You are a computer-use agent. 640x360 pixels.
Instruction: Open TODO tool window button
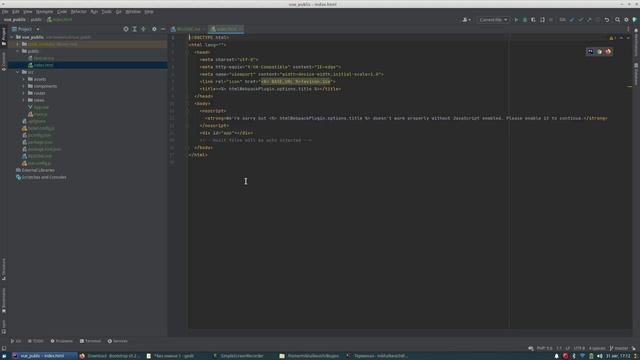click(36, 341)
